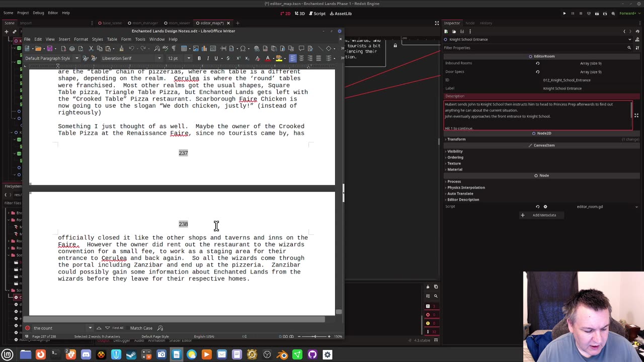This screenshot has width=644, height=362.
Task: Open Find & Replace dialog icon in Find toolbar
Action: click(x=160, y=328)
